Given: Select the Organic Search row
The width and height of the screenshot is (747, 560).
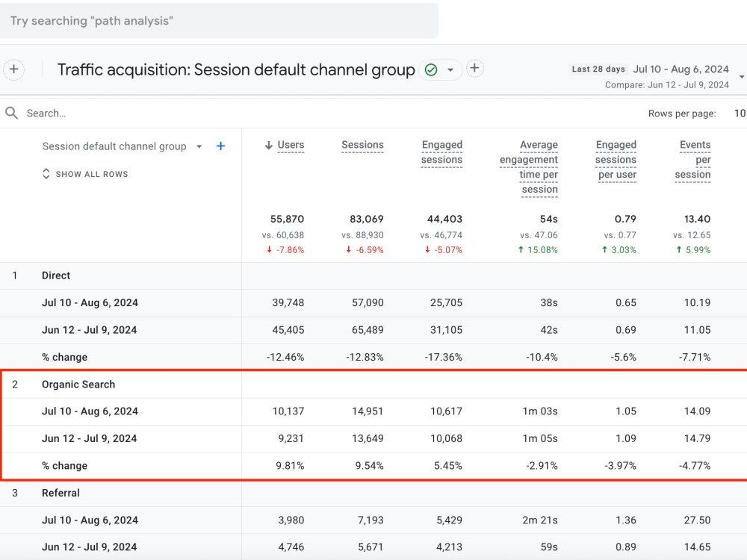Looking at the screenshot, I should click(x=78, y=385).
